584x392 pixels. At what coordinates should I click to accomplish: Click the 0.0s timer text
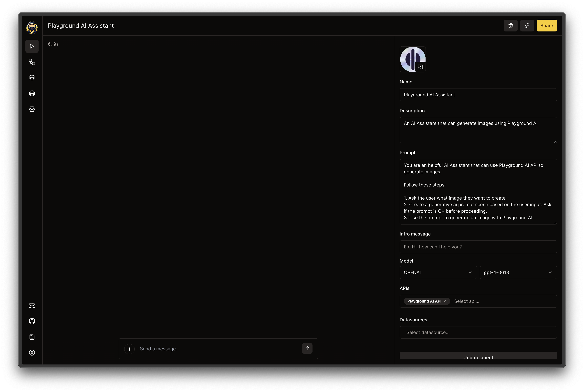click(53, 44)
